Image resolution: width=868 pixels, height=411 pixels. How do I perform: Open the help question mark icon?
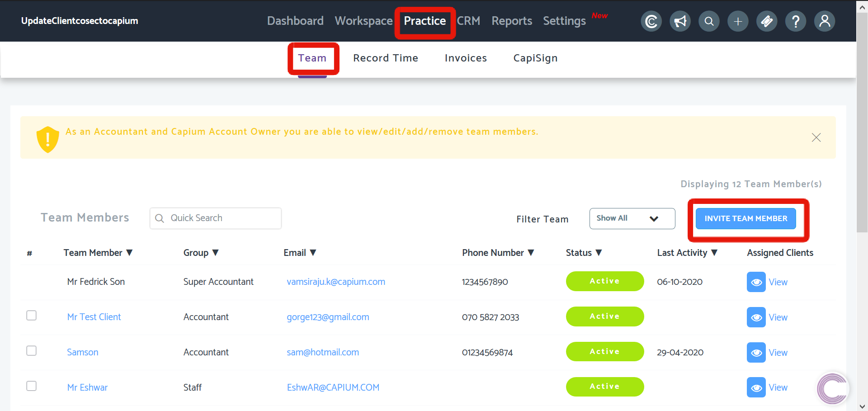pyautogui.click(x=796, y=21)
